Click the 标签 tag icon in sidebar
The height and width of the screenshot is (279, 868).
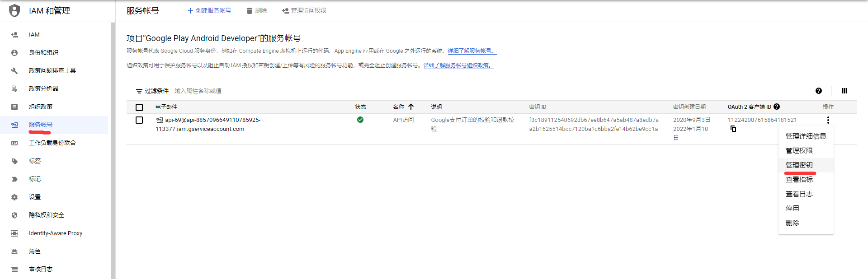[14, 161]
